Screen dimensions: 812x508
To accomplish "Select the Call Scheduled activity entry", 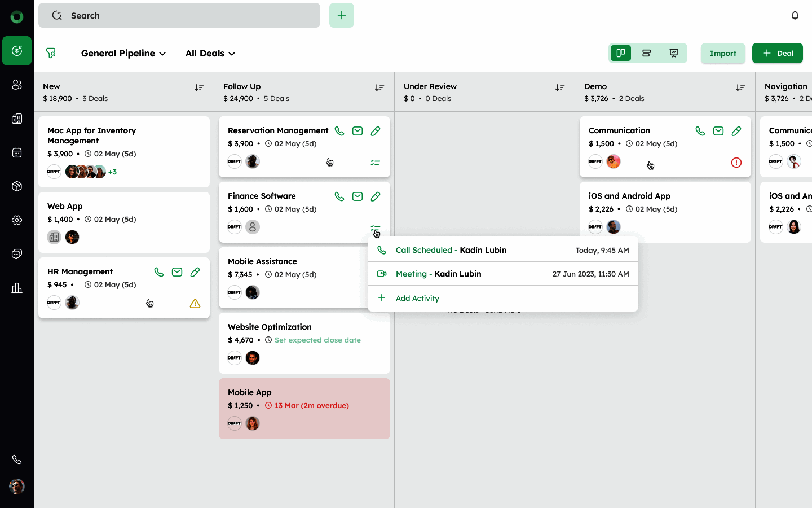I will pos(451,250).
